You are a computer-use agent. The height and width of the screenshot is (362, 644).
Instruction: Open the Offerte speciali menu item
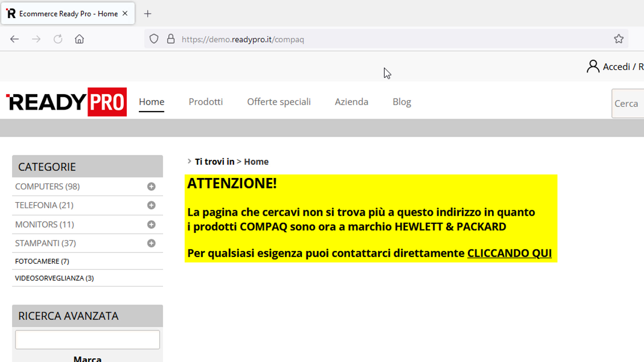279,102
